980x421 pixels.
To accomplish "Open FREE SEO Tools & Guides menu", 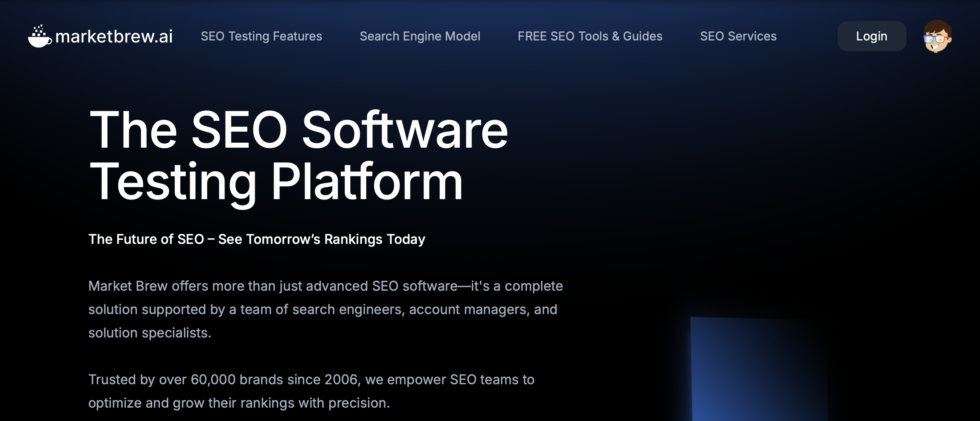I will (590, 36).
